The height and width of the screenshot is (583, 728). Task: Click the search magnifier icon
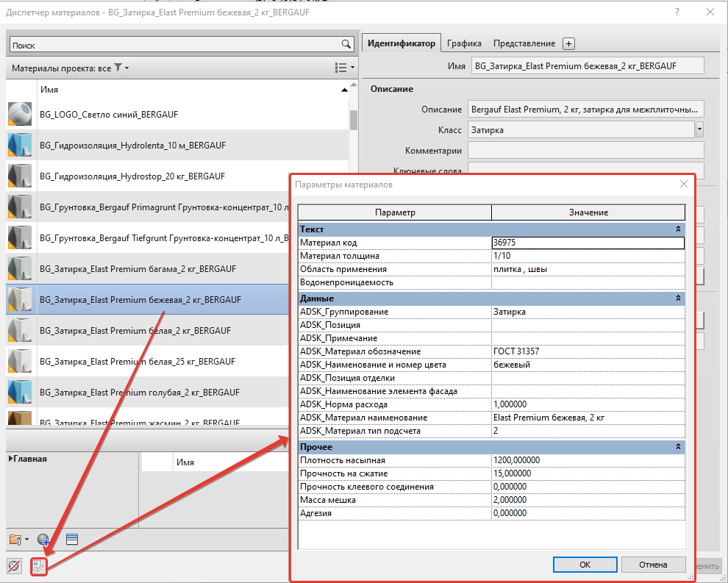tap(346, 44)
